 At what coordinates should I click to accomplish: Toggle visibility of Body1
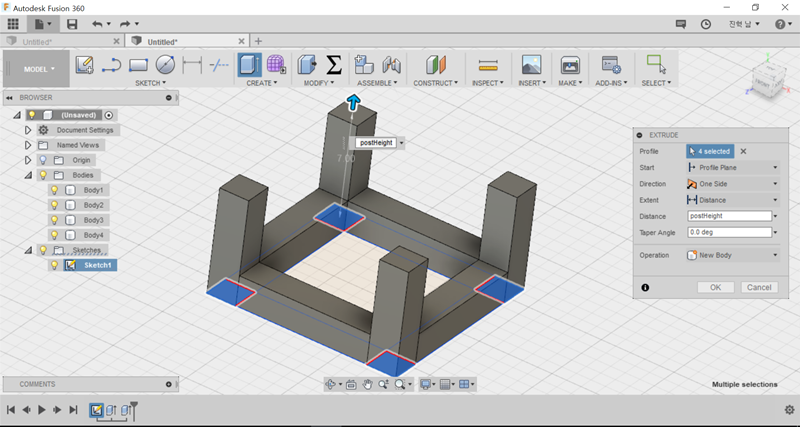[x=55, y=190]
